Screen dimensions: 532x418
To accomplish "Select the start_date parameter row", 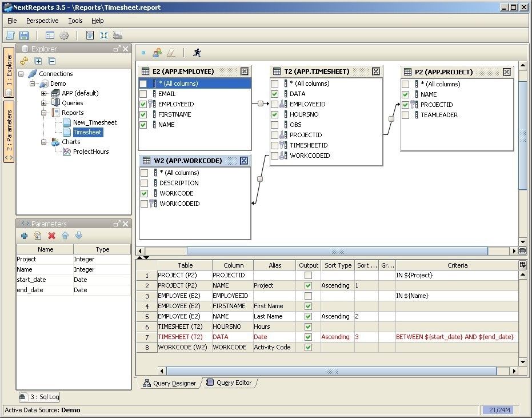I will pyautogui.click(x=73, y=280).
